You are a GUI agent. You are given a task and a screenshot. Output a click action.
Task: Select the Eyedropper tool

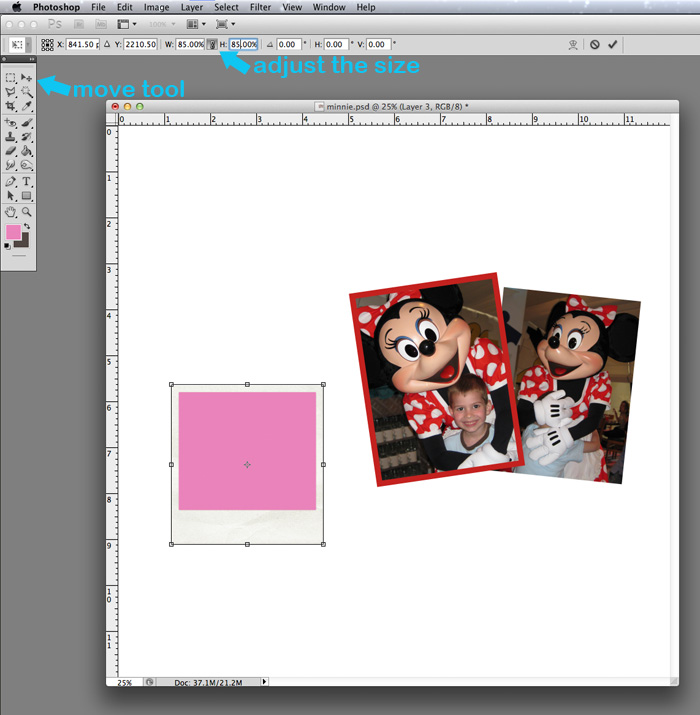26,106
